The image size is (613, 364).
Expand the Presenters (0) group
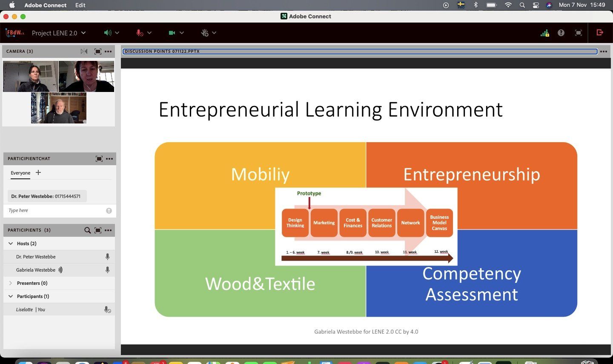[x=11, y=283]
